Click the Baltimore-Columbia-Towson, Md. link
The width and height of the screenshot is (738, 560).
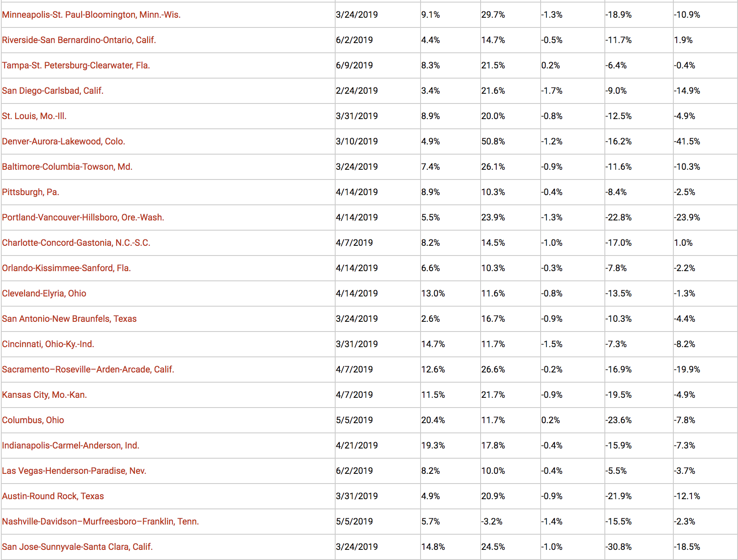pos(67,167)
